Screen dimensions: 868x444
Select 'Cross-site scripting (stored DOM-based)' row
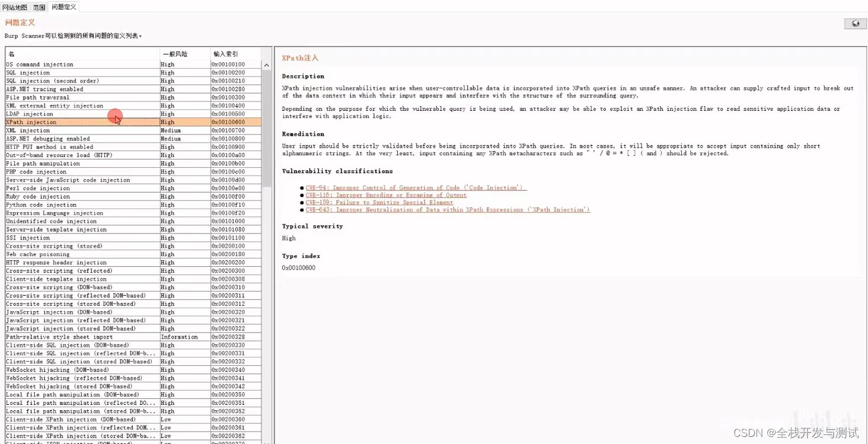(x=133, y=304)
